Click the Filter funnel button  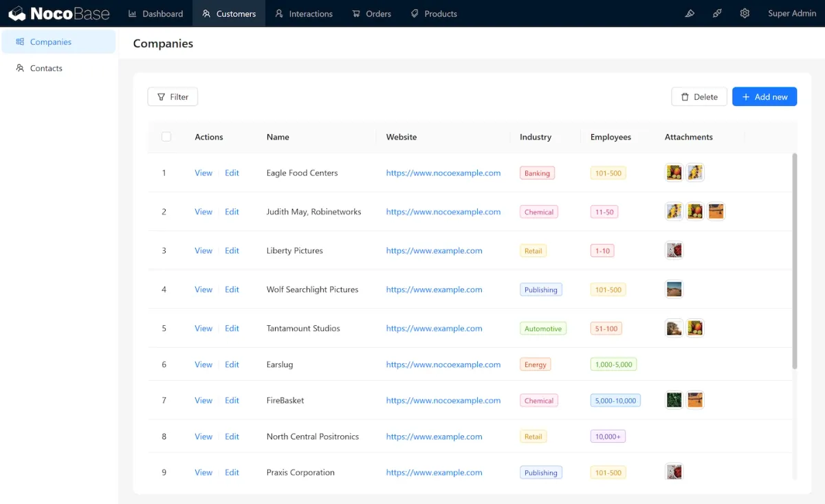(173, 97)
